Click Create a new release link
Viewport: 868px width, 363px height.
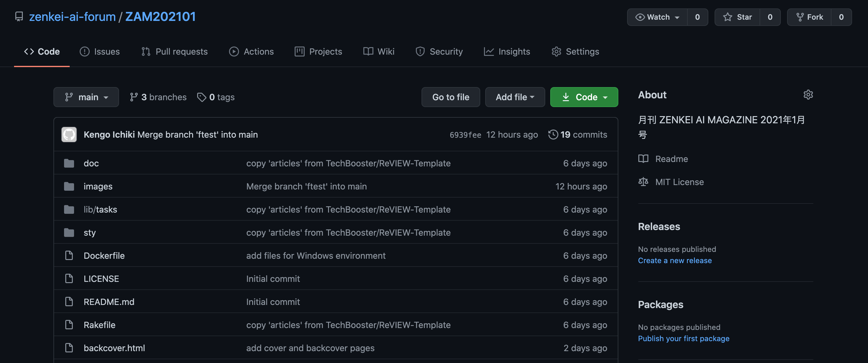tap(675, 260)
